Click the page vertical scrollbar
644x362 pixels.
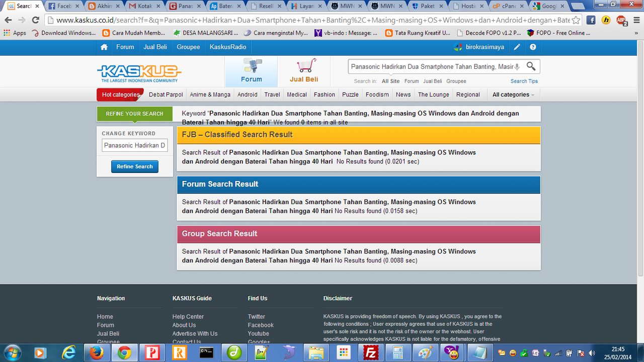coord(640,158)
